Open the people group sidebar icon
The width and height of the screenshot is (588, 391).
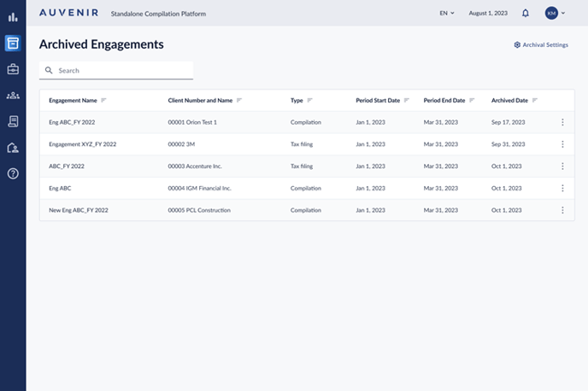tap(13, 96)
